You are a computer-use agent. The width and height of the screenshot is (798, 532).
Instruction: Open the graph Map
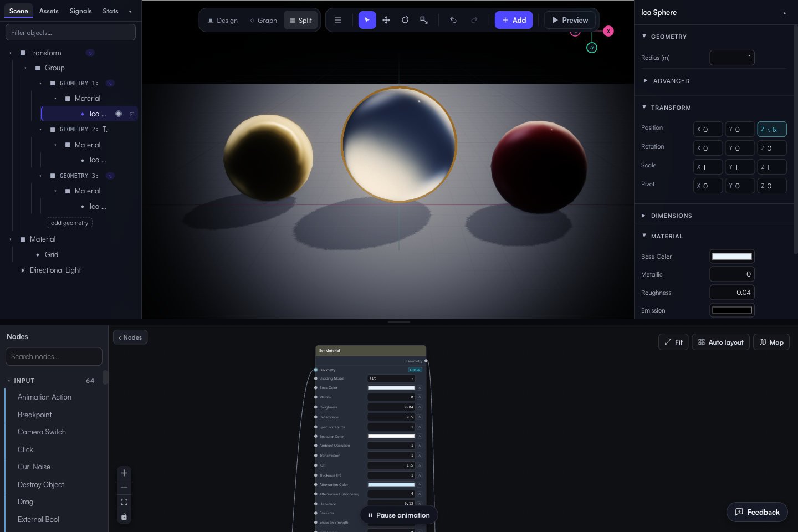point(771,342)
